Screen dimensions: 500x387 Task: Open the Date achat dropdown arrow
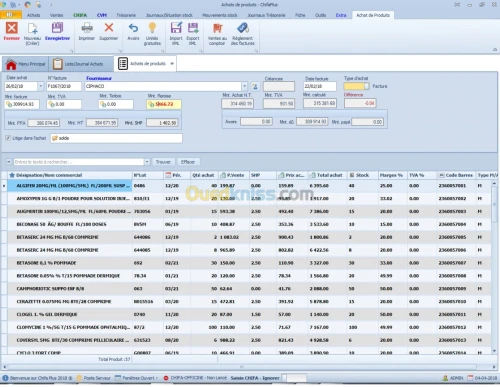pyautogui.click(x=40, y=86)
